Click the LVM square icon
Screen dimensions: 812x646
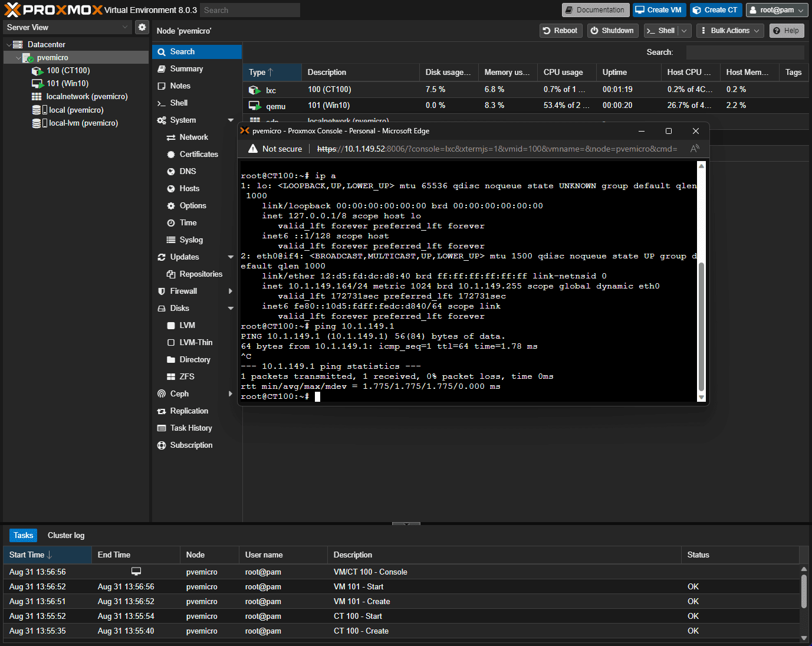click(171, 325)
